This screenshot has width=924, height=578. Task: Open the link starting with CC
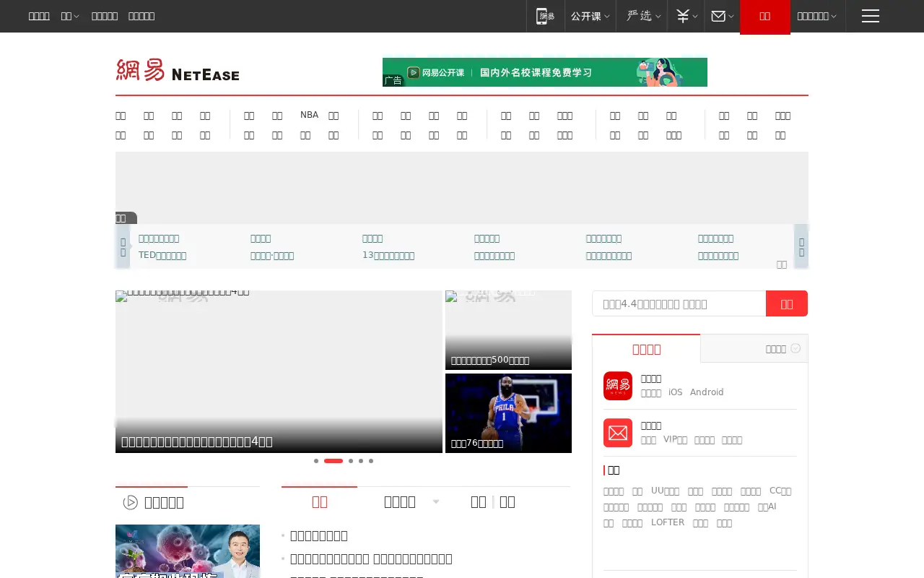(780, 491)
